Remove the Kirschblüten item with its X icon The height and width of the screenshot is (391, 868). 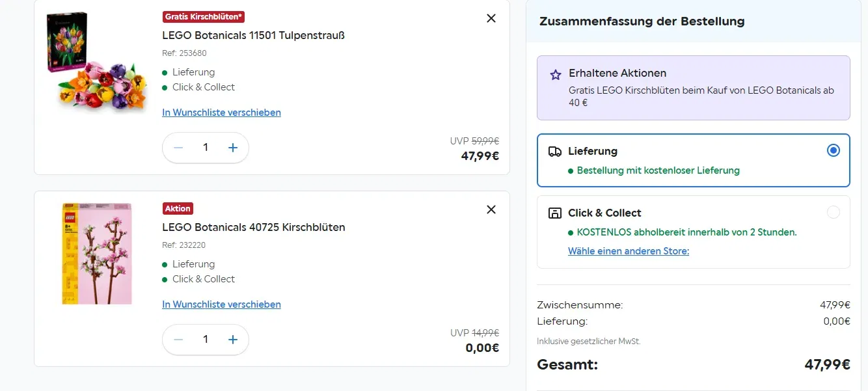[x=491, y=209]
